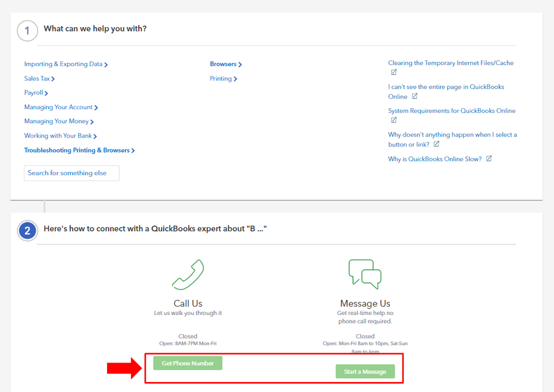Click step 1 circle icon
Image resolution: width=554 pixels, height=392 pixels.
click(x=27, y=31)
